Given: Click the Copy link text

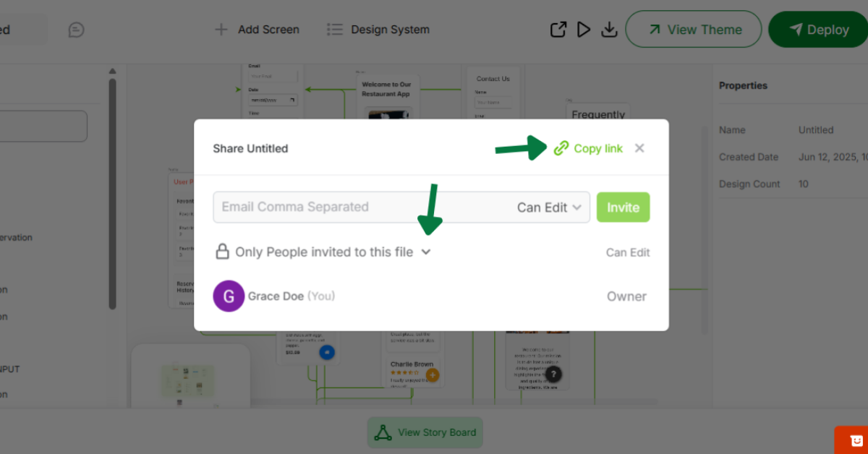Looking at the screenshot, I should click(598, 148).
